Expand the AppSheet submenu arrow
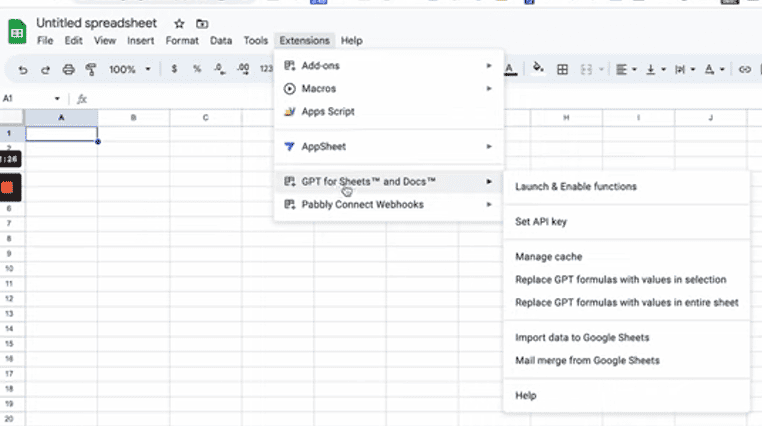Image resolution: width=762 pixels, height=426 pixels. pos(489,146)
